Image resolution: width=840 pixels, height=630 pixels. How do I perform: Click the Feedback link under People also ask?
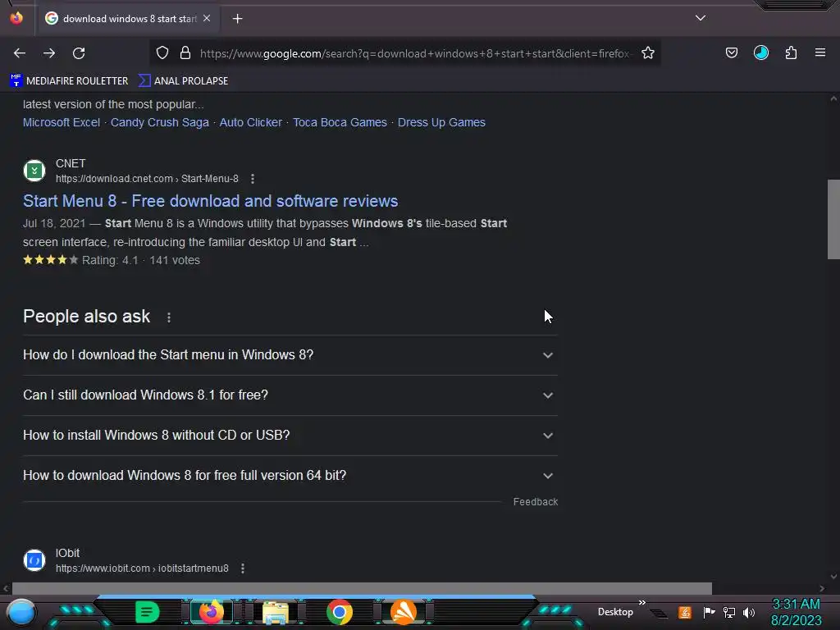click(x=535, y=502)
